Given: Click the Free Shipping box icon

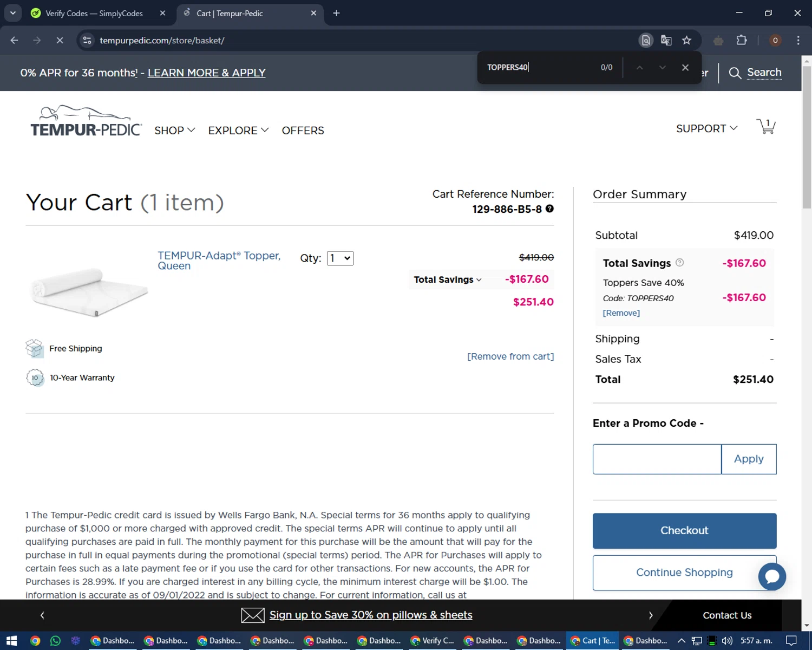Looking at the screenshot, I should click(x=35, y=348).
